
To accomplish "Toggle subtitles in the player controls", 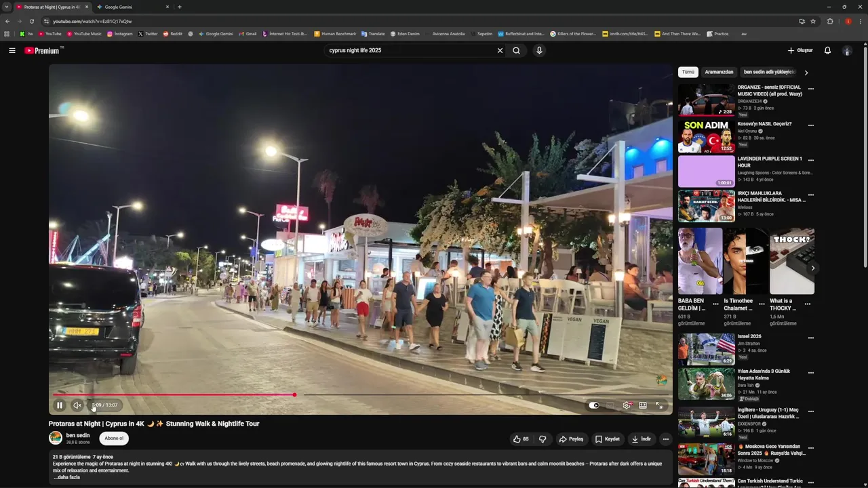I will pos(610,405).
